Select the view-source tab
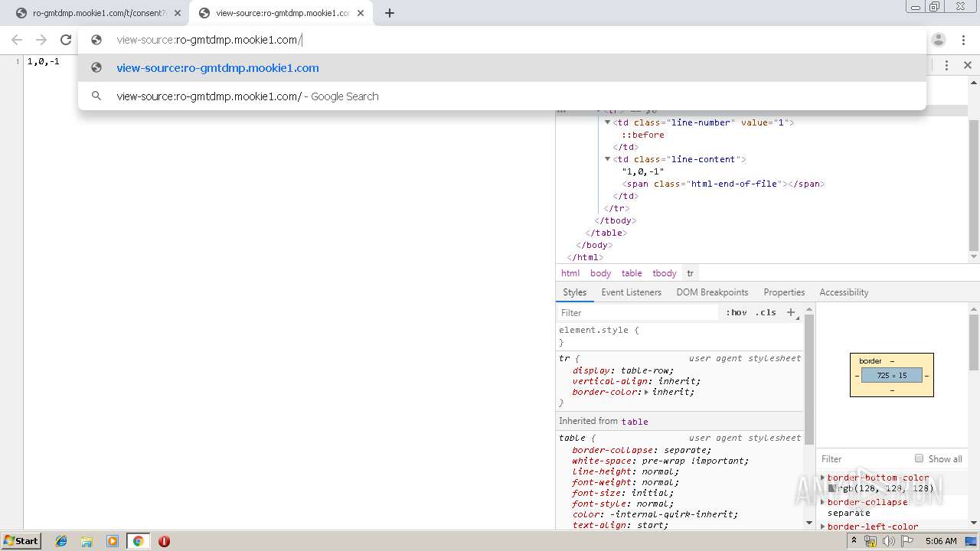The height and width of the screenshot is (551, 980). pyautogui.click(x=281, y=13)
